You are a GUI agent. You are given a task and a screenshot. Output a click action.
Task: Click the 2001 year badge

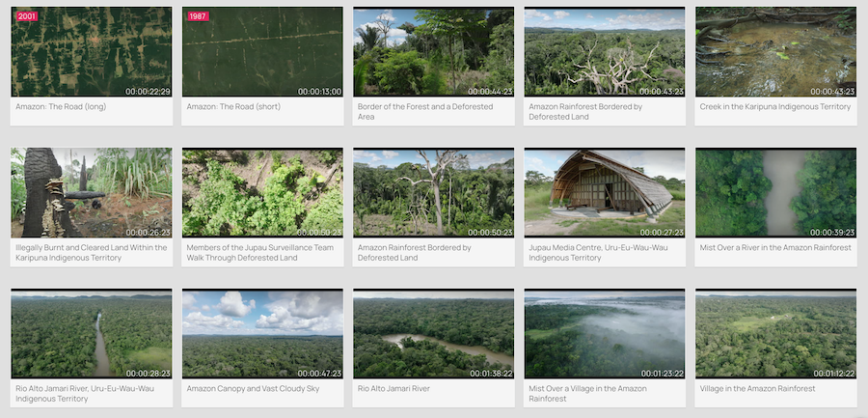click(x=27, y=16)
